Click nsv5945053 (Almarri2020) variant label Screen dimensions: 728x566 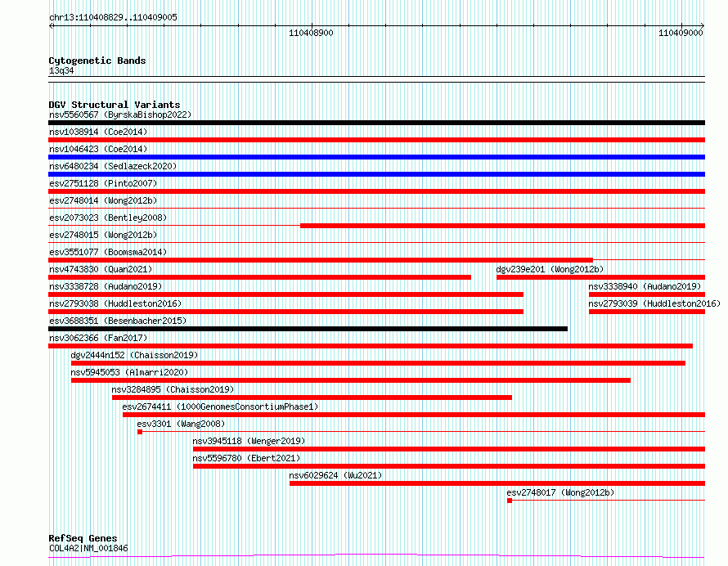coord(129,372)
